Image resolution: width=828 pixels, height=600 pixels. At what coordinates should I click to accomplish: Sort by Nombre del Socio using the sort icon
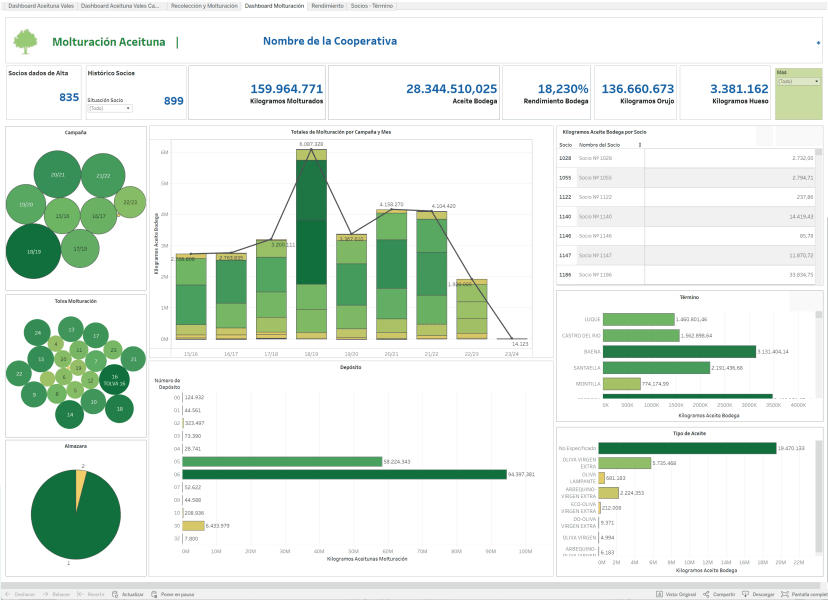[x=639, y=145]
